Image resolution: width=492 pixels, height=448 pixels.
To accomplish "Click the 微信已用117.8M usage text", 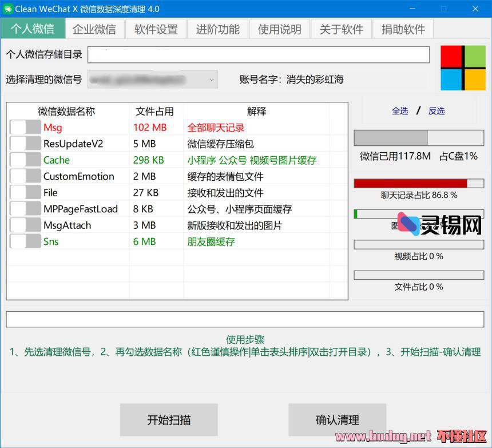I will tap(395, 156).
